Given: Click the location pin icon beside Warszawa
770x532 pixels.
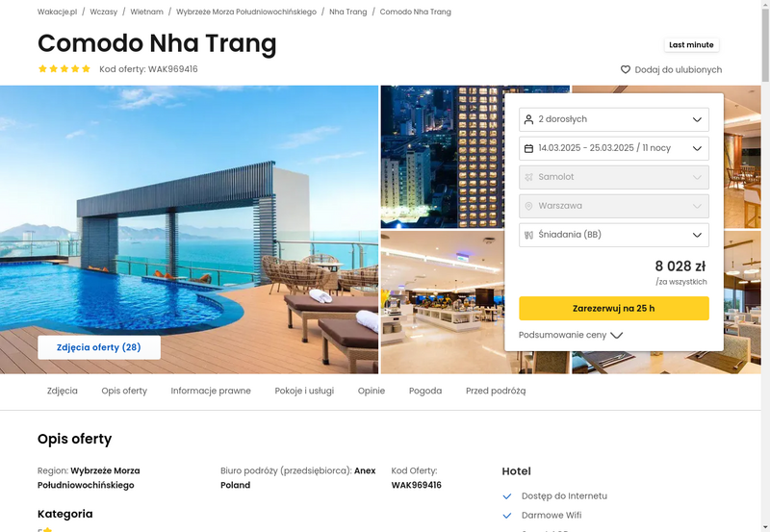Looking at the screenshot, I should click(x=528, y=206).
